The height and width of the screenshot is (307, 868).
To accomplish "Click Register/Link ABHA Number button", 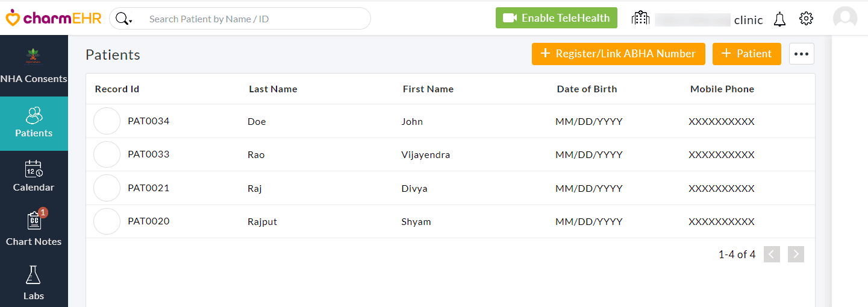I will pos(619,54).
